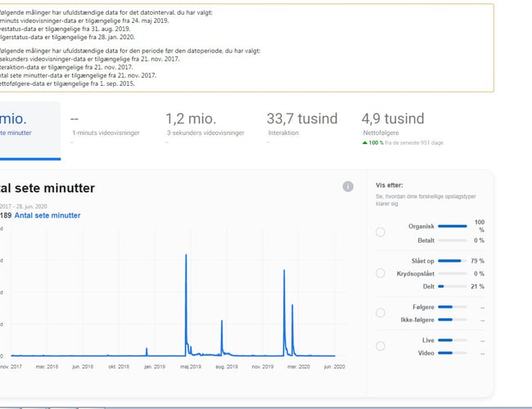
Task: Open the sete minutter metric tab
Action: tap(29, 129)
